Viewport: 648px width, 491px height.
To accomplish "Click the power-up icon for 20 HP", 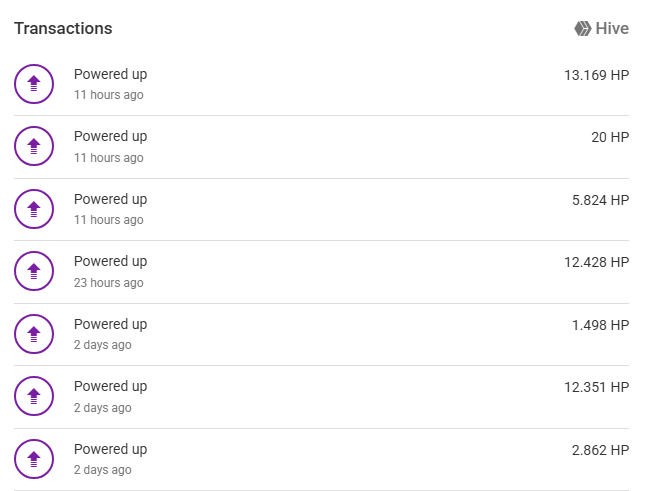I will pyautogui.click(x=34, y=146).
